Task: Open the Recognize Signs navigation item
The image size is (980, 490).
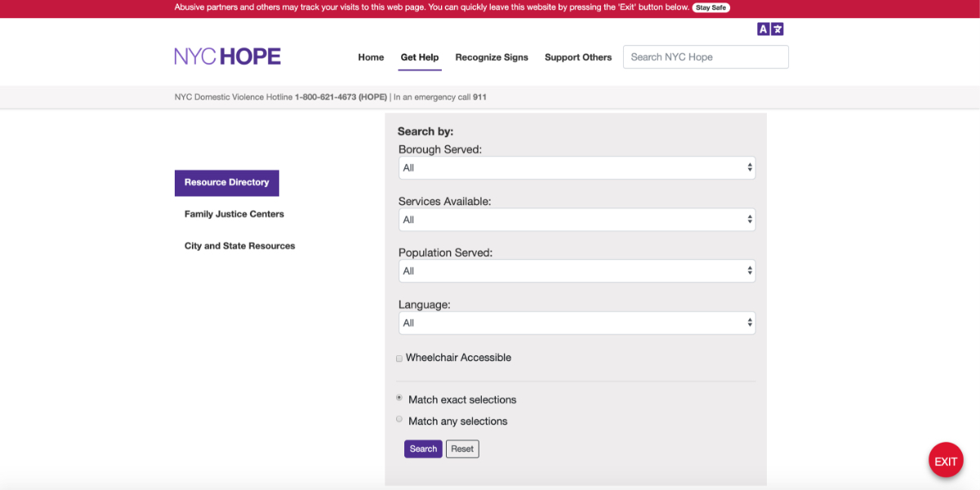Action: pos(492,57)
